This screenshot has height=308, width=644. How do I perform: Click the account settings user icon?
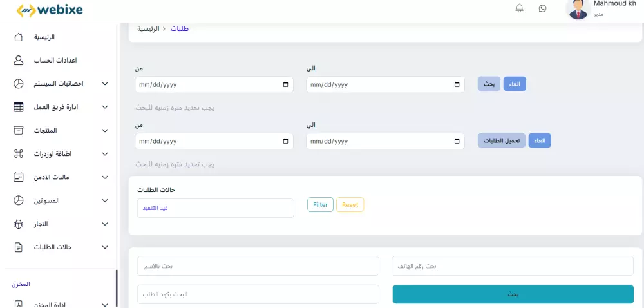pyautogui.click(x=19, y=60)
